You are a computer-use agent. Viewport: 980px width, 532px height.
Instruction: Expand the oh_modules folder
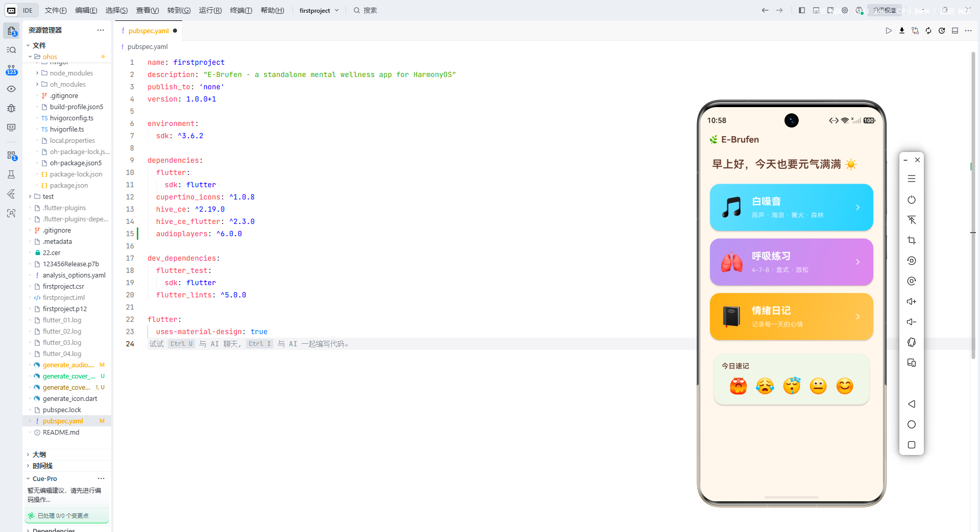37,84
